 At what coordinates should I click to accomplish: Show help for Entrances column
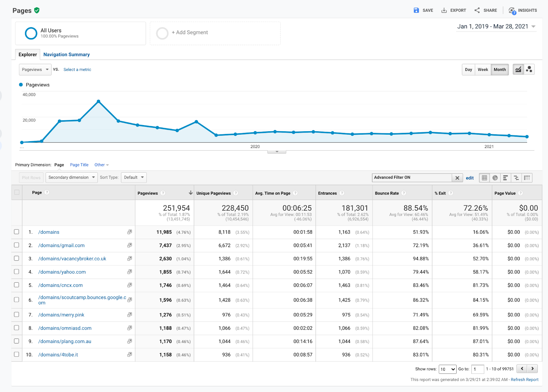pos(342,193)
